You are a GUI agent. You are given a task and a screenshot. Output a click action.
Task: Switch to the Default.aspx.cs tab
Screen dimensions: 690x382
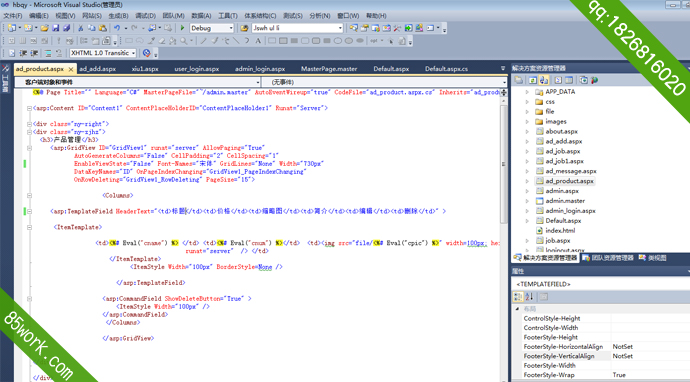pyautogui.click(x=446, y=69)
